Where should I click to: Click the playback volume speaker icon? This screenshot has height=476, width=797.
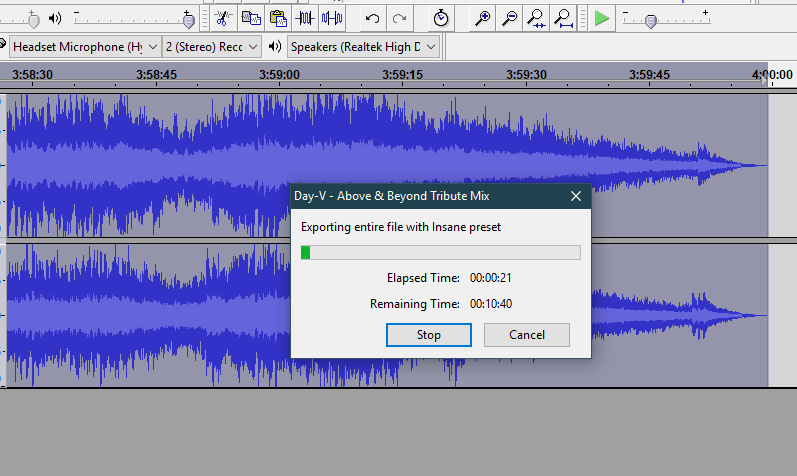coord(55,19)
